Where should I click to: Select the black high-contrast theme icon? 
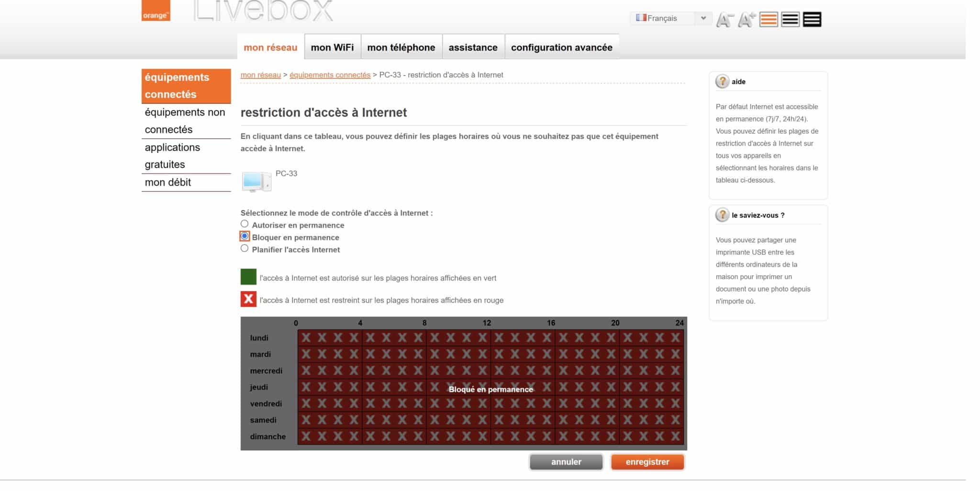[812, 20]
